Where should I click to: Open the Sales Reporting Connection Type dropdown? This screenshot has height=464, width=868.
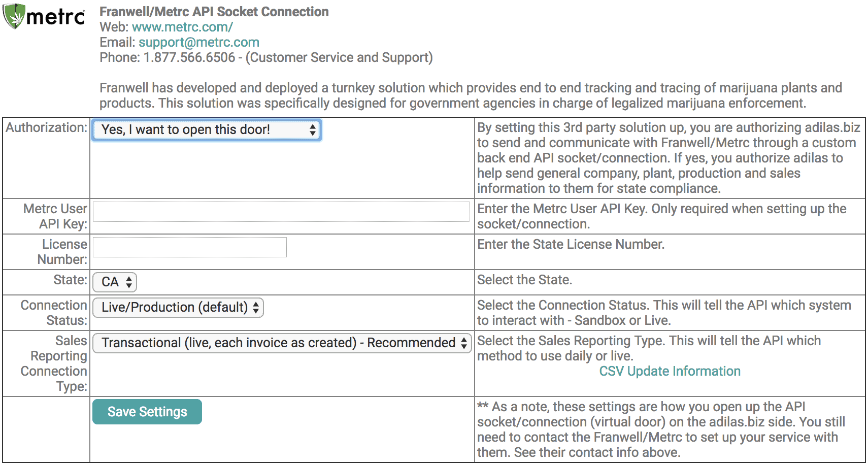[282, 343]
